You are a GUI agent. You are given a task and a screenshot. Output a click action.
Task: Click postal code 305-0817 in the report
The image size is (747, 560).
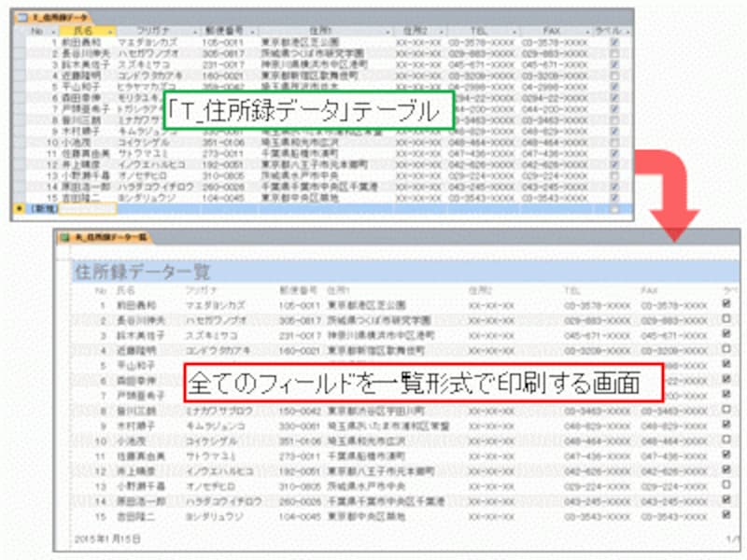point(301,320)
